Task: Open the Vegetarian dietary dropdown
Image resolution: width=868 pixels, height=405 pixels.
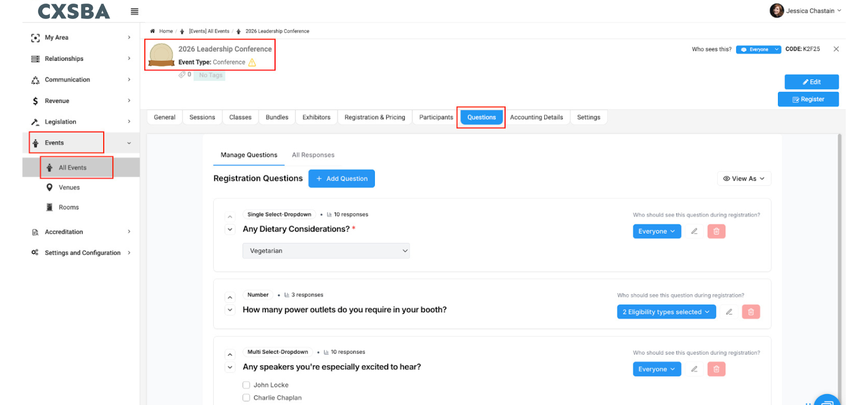Action: click(x=325, y=251)
